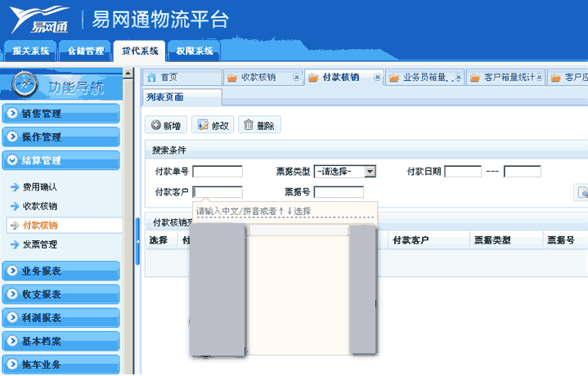Viewport: 588px width, 376px height.
Task: Switch to the cut-off 客户 tab at the far right
Action: [x=568, y=77]
